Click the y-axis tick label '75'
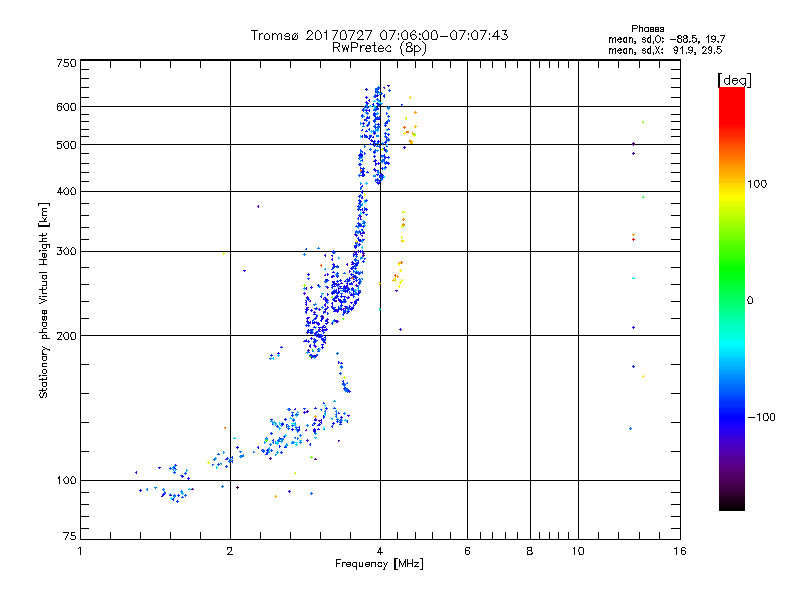 point(70,536)
